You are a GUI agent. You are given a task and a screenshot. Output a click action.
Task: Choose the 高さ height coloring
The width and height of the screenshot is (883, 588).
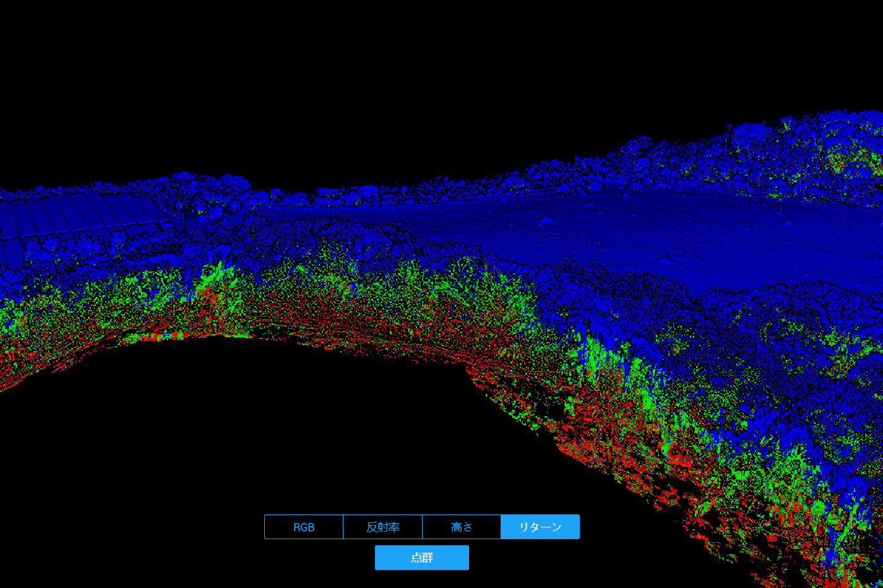click(462, 527)
